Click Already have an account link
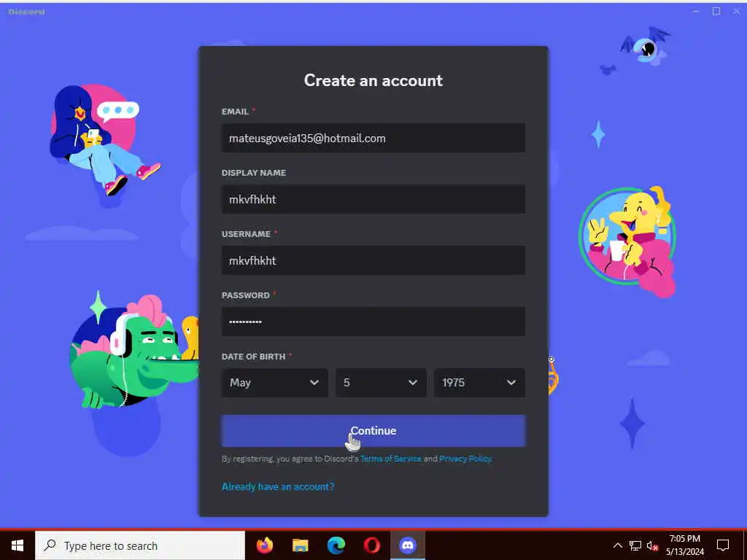The height and width of the screenshot is (560, 747). [x=278, y=486]
